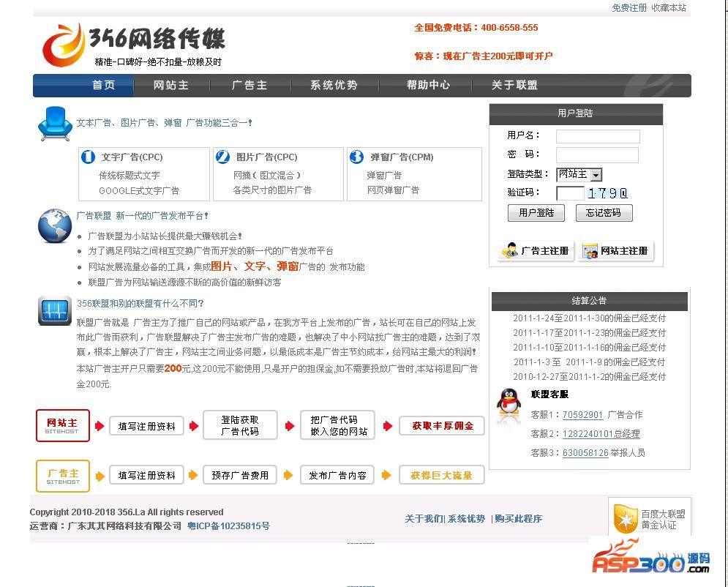The image size is (728, 587).
Task: Click 2011-1-17至2011-1-23的佣金已经支付 notice
Action: tap(589, 333)
